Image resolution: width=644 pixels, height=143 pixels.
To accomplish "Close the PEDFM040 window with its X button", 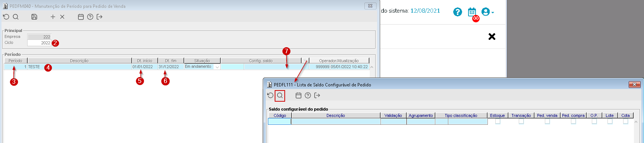I will (370, 6).
